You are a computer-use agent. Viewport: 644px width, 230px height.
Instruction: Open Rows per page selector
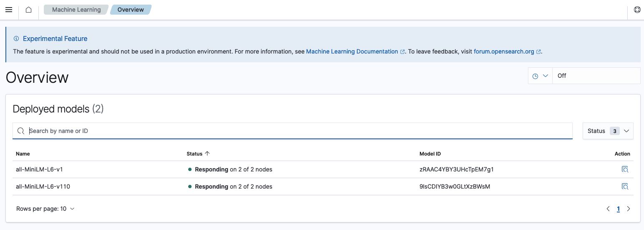tap(45, 209)
